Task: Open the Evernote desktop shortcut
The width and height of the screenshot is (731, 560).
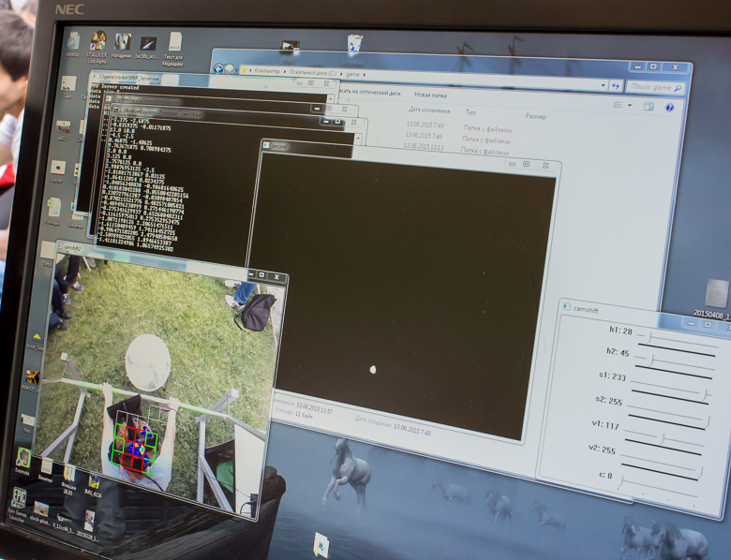Action: pos(22,461)
